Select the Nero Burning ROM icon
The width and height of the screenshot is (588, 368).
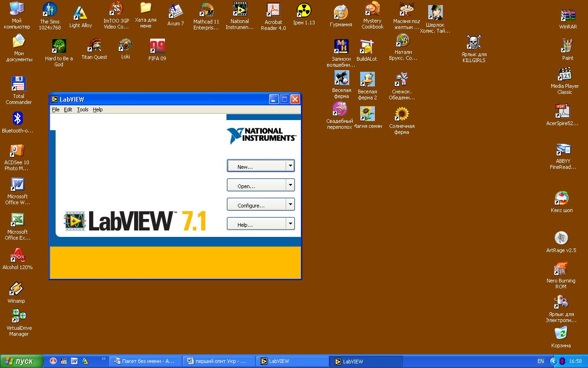561,275
